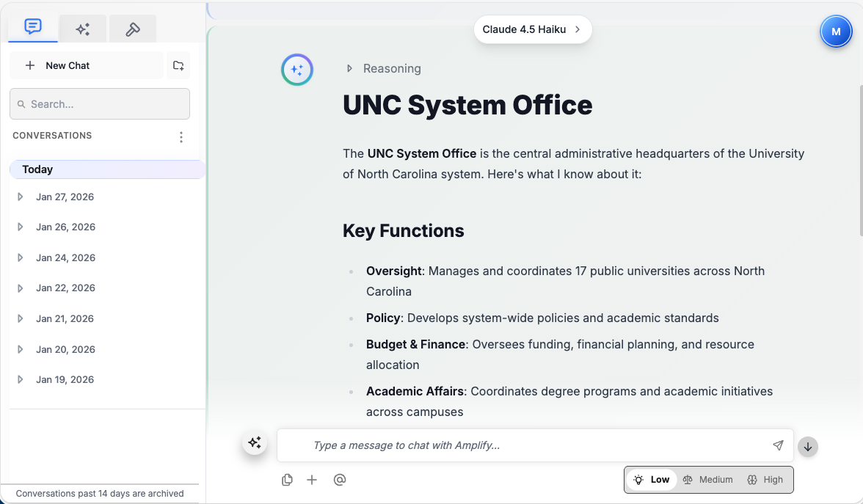Expand the Jan 27, 2026 conversation group

pyautogui.click(x=21, y=197)
